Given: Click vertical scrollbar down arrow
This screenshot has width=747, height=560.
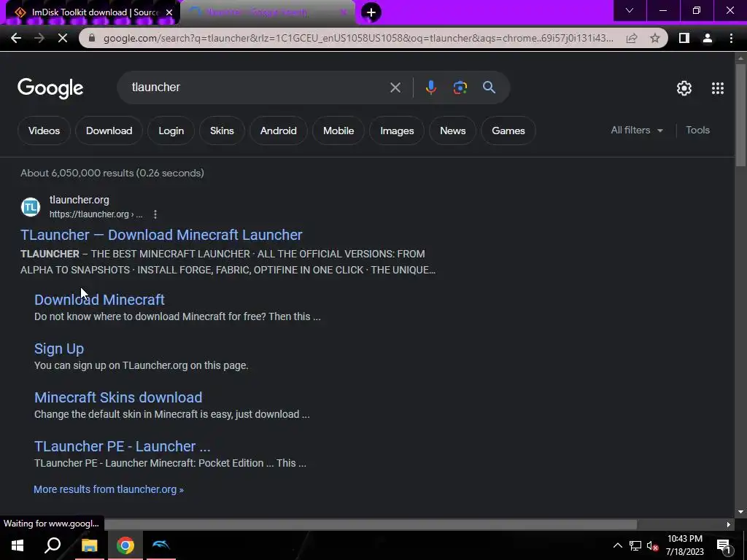Looking at the screenshot, I should 740,513.
